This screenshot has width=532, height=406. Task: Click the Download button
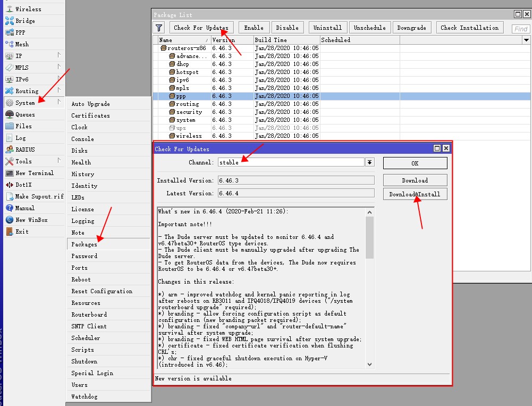[x=415, y=180]
